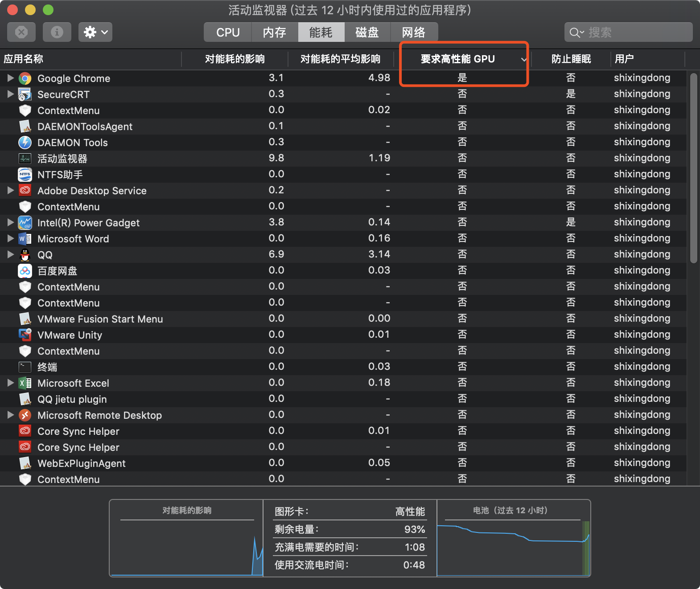Screen dimensions: 700x589
Task: Expand the SecureCRT disclosure triangle
Action: pos(10,94)
